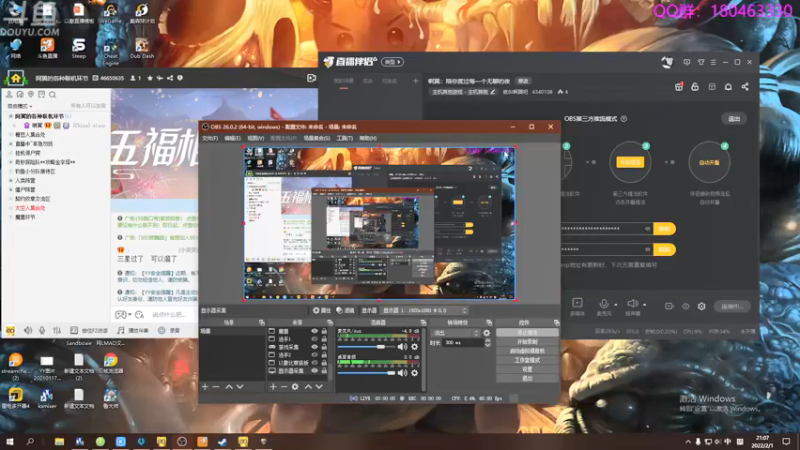
Task: Open source properties gear under the OBS sources list
Action: (295, 387)
